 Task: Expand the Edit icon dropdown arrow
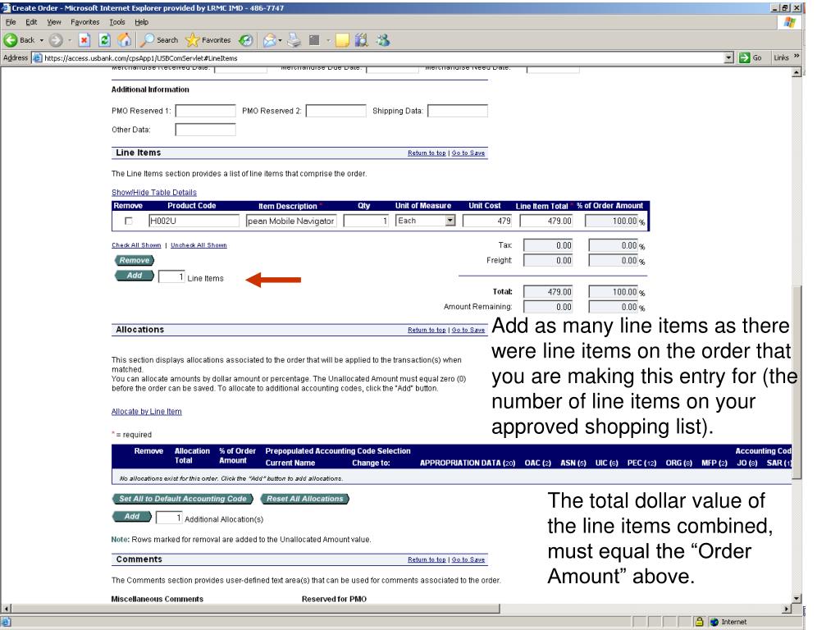(x=328, y=40)
